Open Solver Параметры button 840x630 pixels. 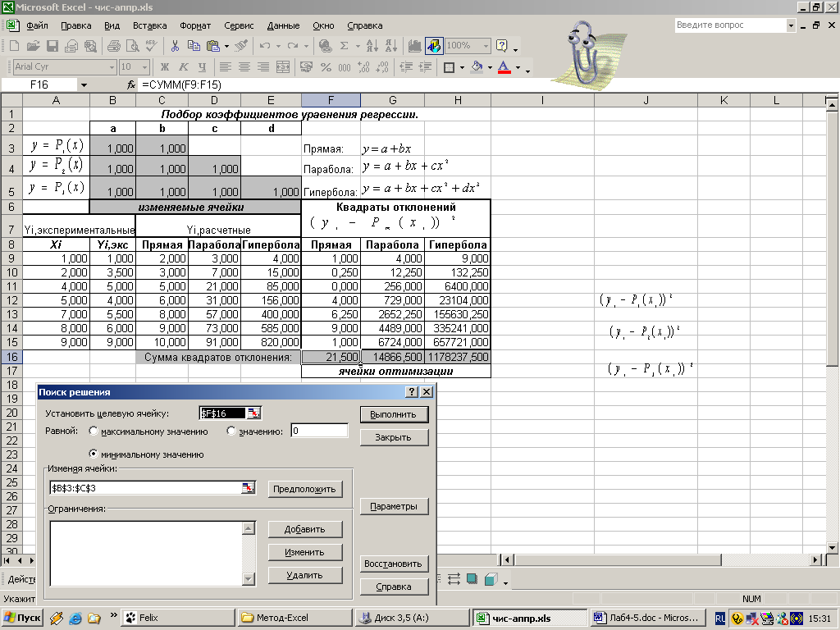pos(394,506)
